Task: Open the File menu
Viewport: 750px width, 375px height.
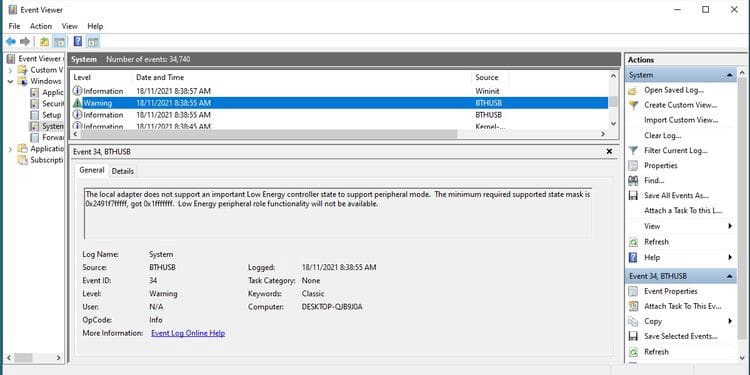Action: click(14, 26)
